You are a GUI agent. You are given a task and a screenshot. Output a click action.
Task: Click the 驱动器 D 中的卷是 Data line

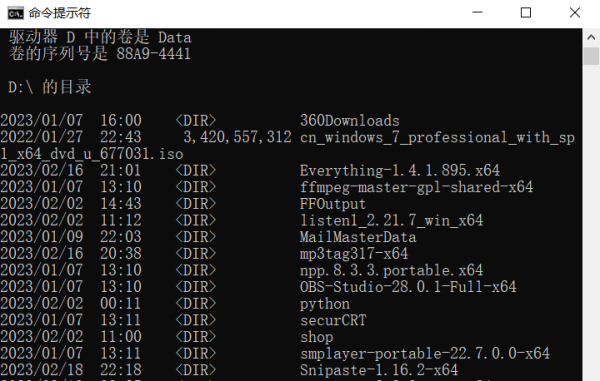pos(100,37)
